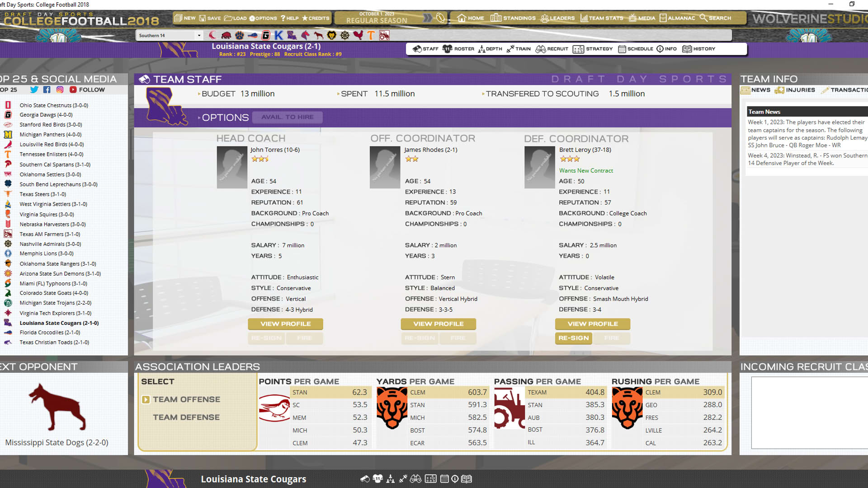Image resolution: width=868 pixels, height=488 pixels.
Task: Switch Team Info to Injuries tab
Action: click(x=795, y=90)
